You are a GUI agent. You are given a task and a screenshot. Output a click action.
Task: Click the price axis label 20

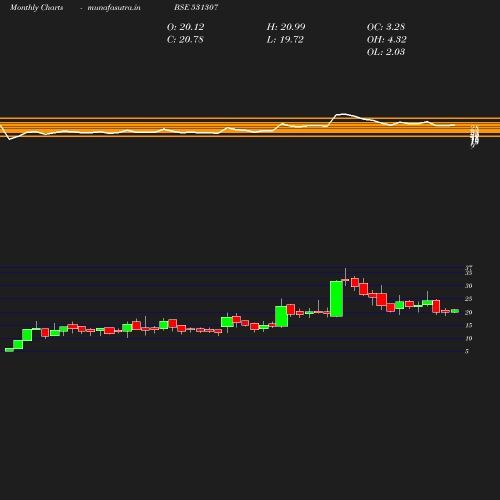[469, 313]
